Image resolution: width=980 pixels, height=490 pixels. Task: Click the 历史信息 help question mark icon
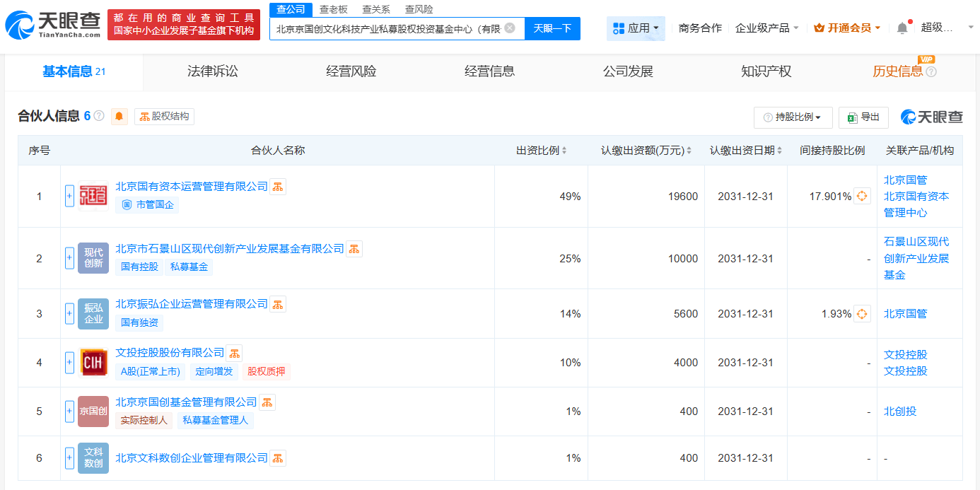tap(931, 72)
